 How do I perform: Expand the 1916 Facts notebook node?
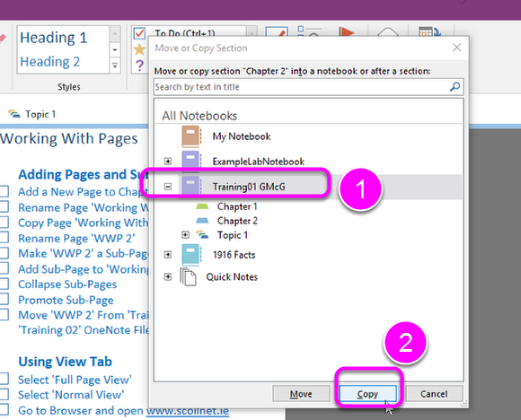click(x=168, y=255)
